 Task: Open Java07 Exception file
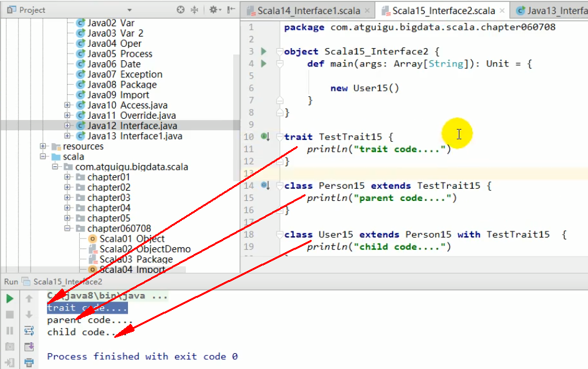point(125,74)
